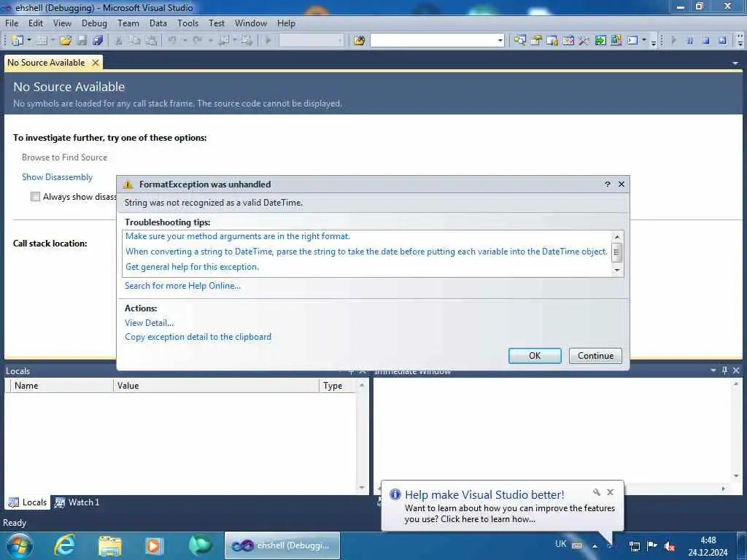Open the active documents list dropdown at tab strip end
The image size is (747, 560).
click(x=735, y=63)
